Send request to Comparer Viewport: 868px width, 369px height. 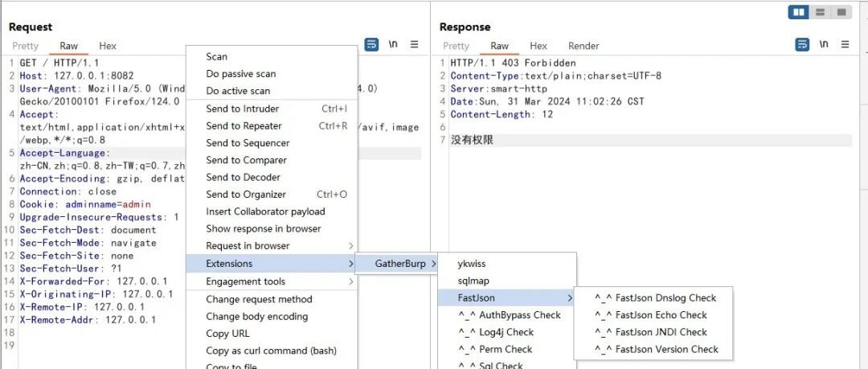(x=272, y=160)
